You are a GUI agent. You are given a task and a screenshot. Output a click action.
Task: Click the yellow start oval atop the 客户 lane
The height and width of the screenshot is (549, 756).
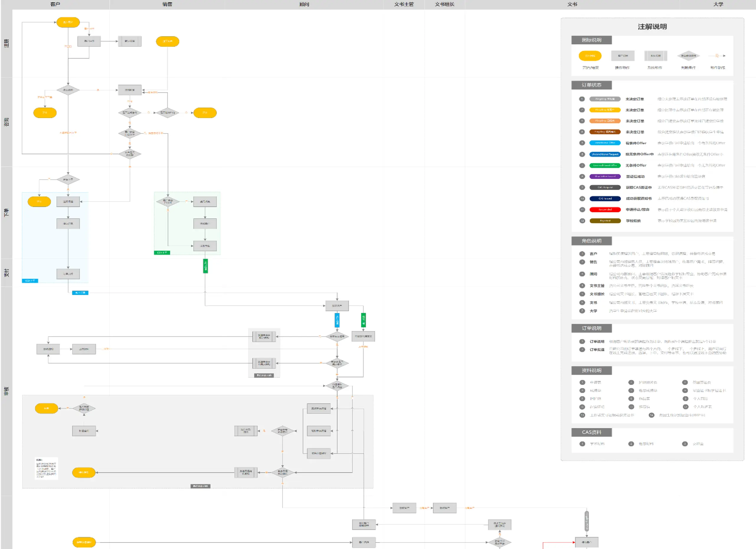[x=68, y=22]
